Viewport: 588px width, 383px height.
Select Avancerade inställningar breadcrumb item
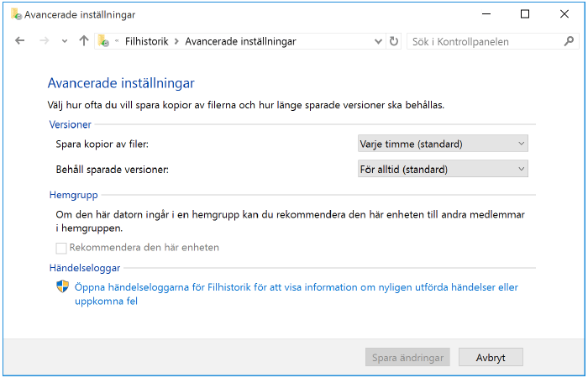click(240, 41)
